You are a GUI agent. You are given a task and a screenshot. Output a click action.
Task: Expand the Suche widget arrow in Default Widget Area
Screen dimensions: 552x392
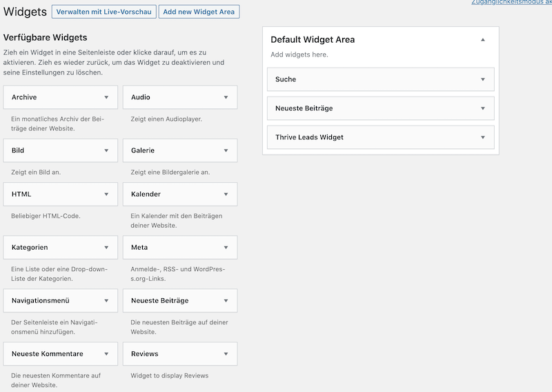tap(483, 79)
